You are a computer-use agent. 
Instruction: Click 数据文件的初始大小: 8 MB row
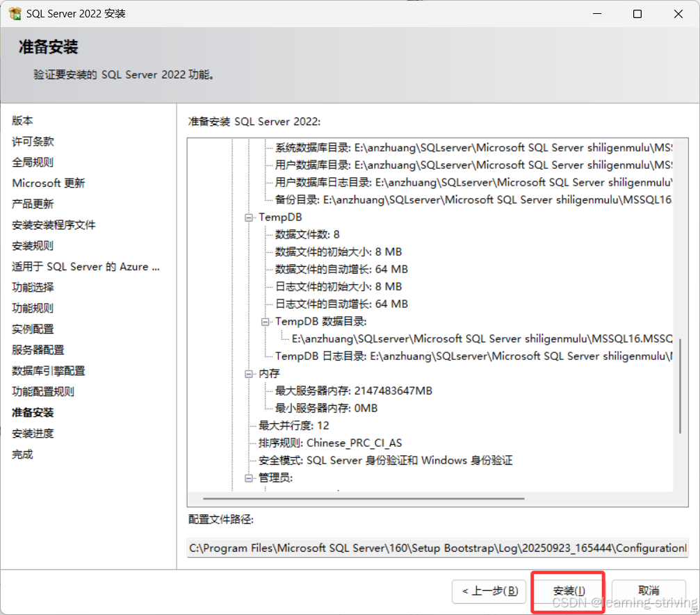339,252
